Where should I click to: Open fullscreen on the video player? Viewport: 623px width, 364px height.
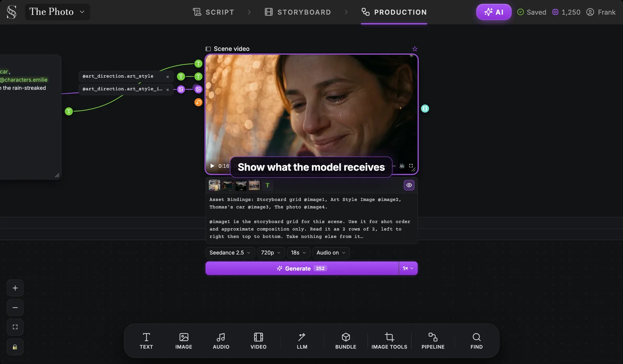(411, 166)
